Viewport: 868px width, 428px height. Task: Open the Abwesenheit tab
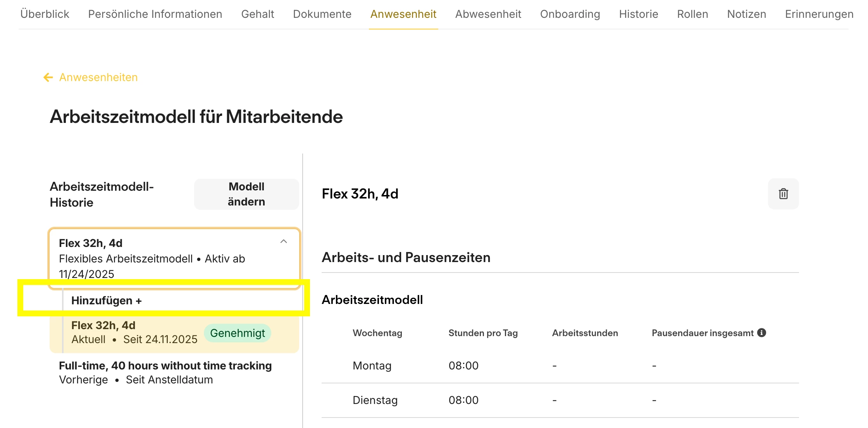point(488,14)
